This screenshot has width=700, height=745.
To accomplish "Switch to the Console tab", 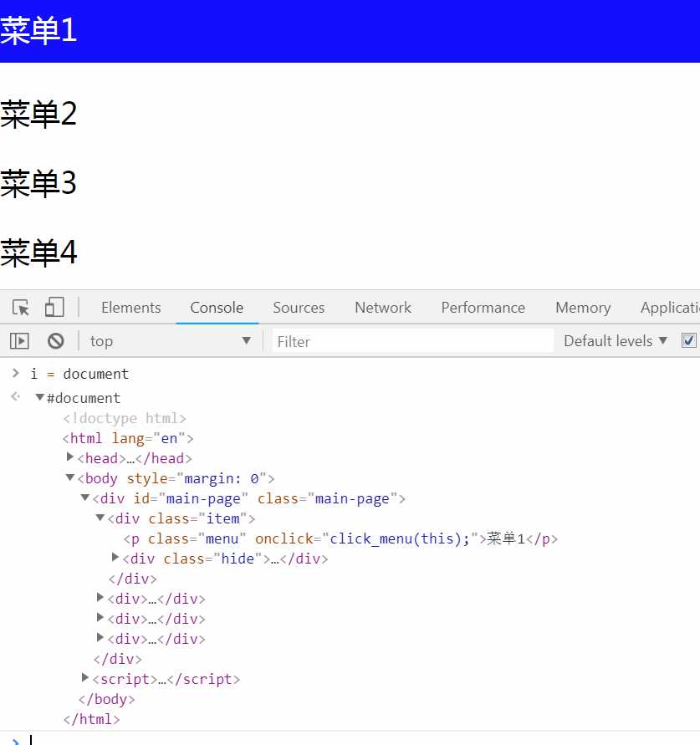I will (x=217, y=308).
